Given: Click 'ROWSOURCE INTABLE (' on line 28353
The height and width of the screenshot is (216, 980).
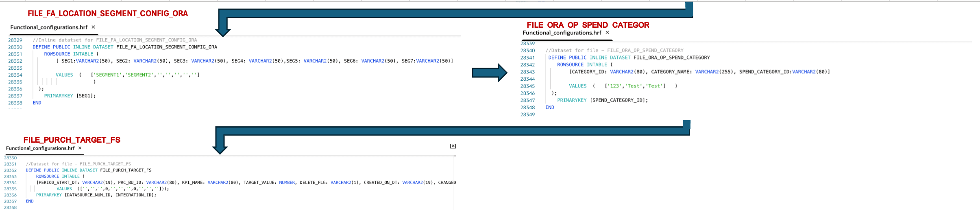Looking at the screenshot, I should [60, 176].
